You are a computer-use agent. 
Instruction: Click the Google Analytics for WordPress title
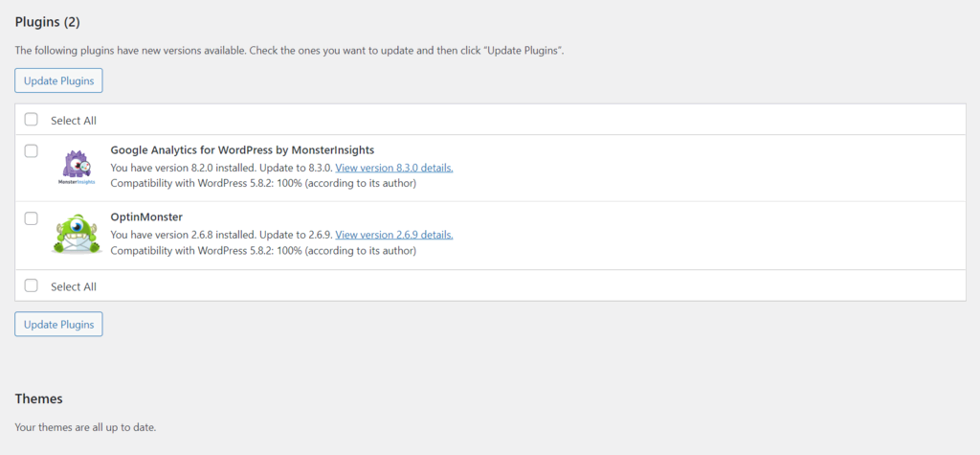(242, 149)
